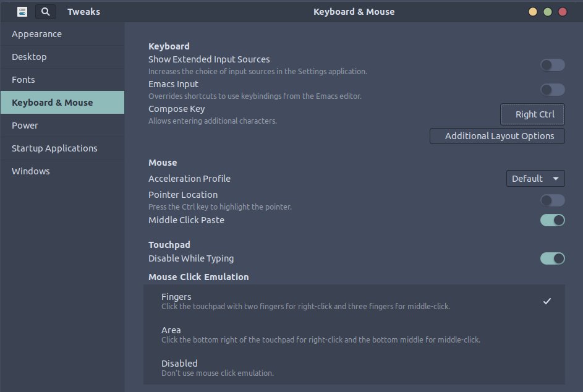Viewport: 583px width, 392px height.
Task: Choose Disabled under Mouse Click Emulation
Action: coord(354,367)
